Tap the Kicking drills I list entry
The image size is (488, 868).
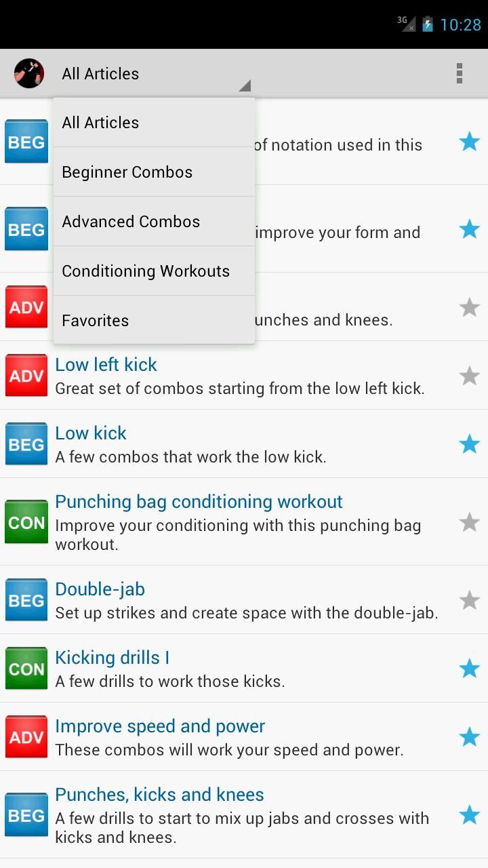pos(113,658)
